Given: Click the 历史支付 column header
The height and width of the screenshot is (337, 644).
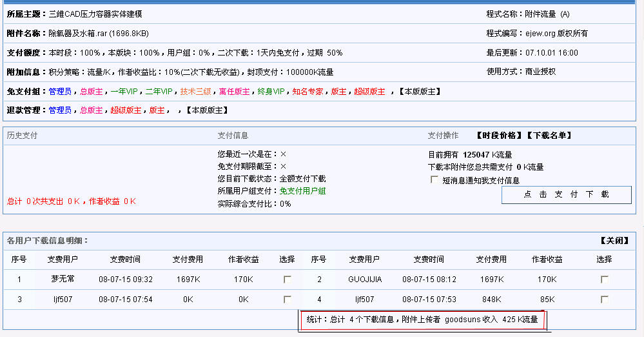Looking at the screenshot, I should pos(22,136).
